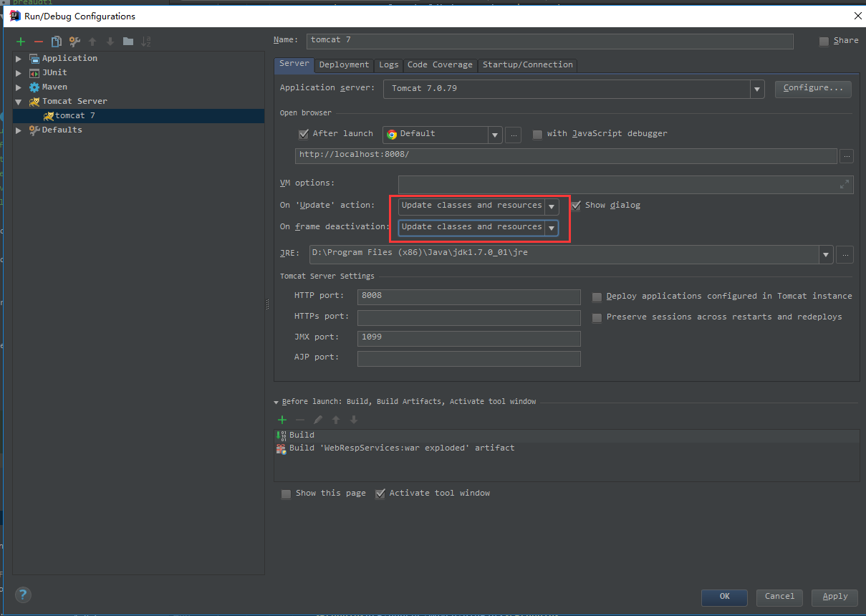
Task: Open browser selection ellipsis button
Action: click(513, 134)
